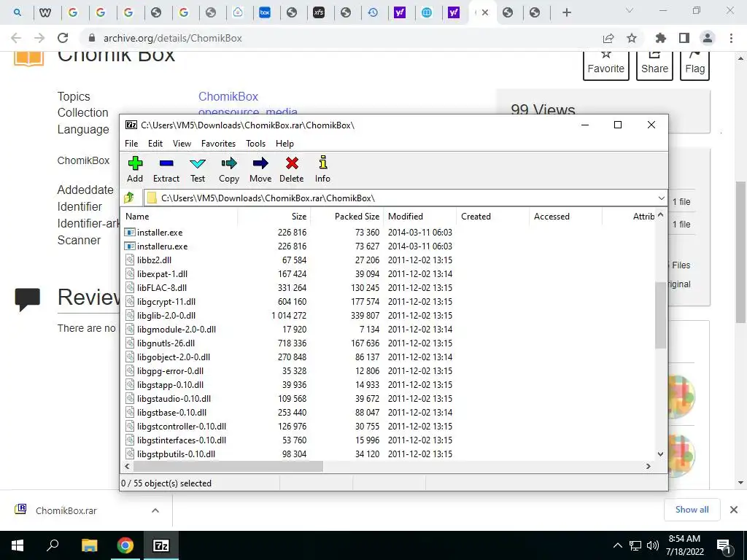Viewport: 747px width, 560px height.
Task: Open the notification center icon
Action: coord(724,545)
